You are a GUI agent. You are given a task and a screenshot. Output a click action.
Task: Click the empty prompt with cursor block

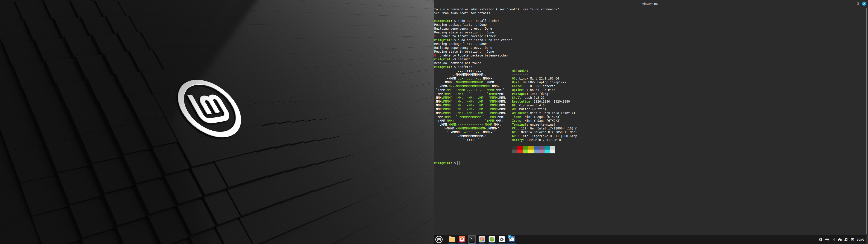click(x=447, y=163)
